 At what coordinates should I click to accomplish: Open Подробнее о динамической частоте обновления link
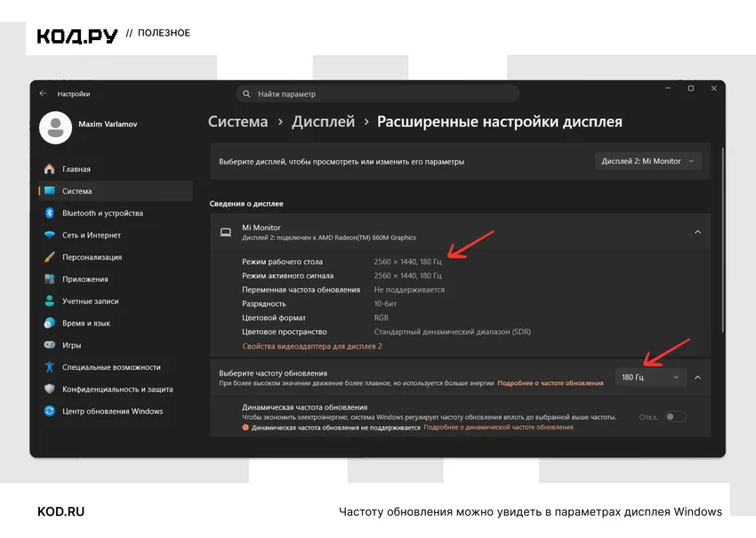pyautogui.click(x=499, y=427)
